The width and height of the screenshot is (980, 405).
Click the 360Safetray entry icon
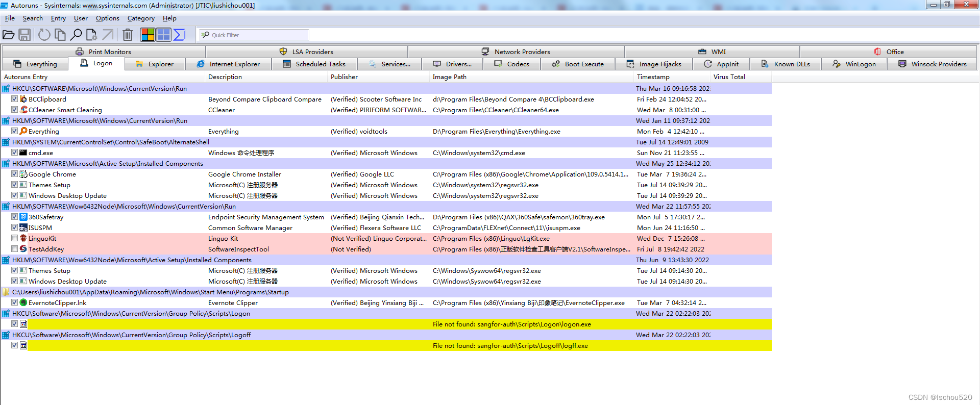(x=23, y=217)
